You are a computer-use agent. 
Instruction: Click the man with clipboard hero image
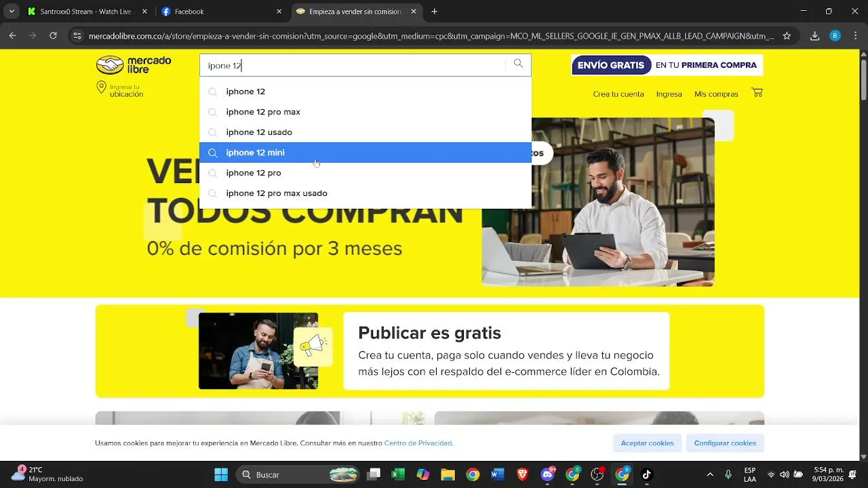click(598, 202)
